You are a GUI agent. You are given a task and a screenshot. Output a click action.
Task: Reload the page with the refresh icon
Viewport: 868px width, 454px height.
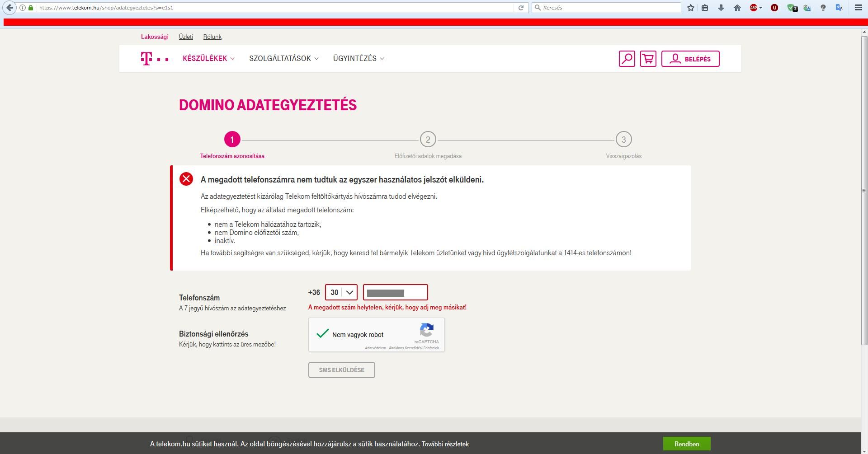(521, 8)
